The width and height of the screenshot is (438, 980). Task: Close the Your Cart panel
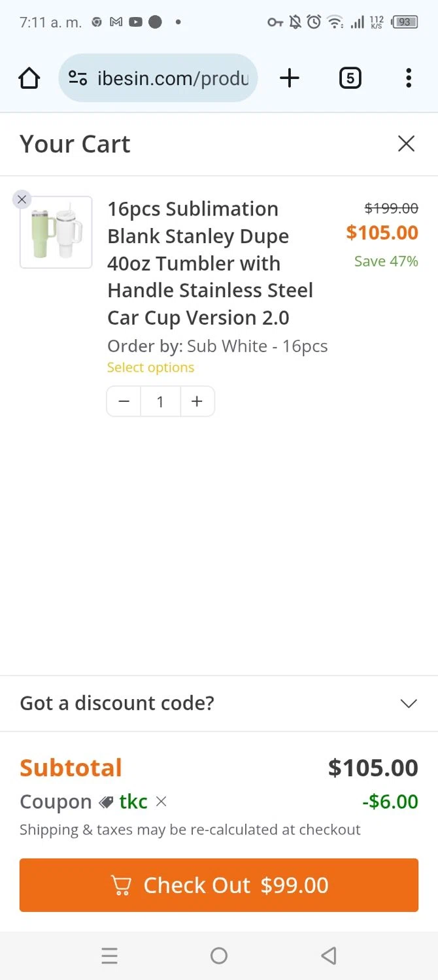[x=406, y=144]
